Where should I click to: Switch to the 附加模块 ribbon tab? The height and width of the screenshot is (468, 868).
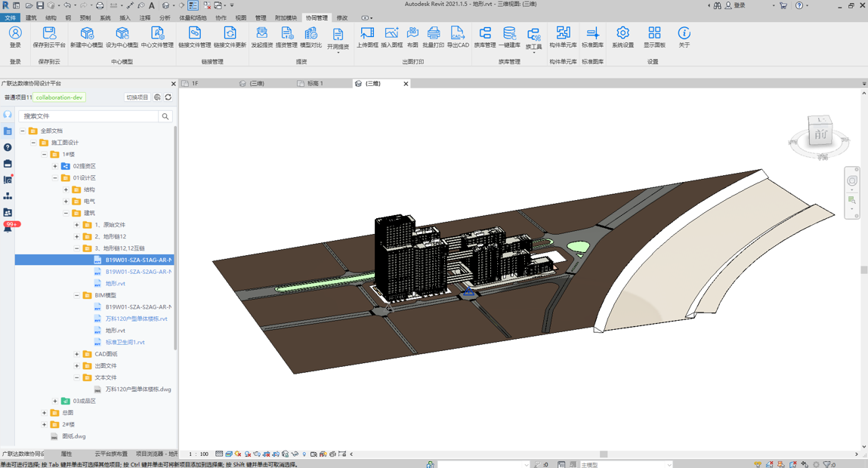click(x=286, y=17)
